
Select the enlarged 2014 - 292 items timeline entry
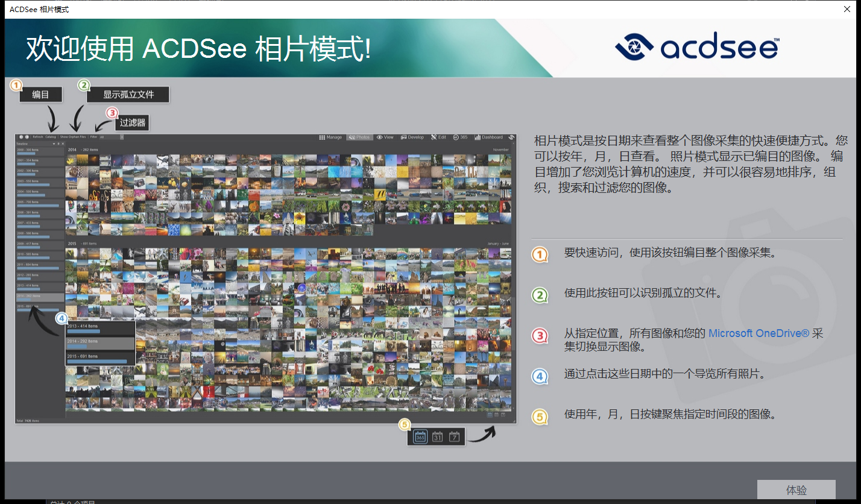100,343
